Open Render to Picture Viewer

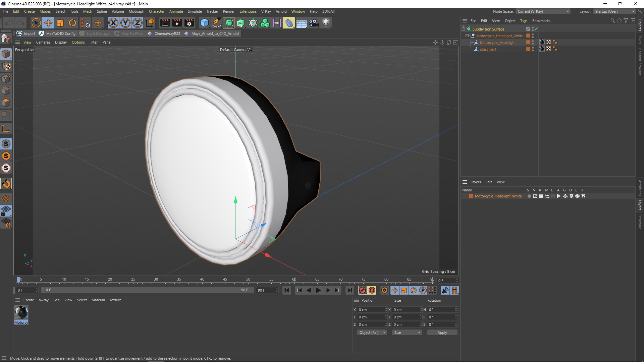[177, 23]
